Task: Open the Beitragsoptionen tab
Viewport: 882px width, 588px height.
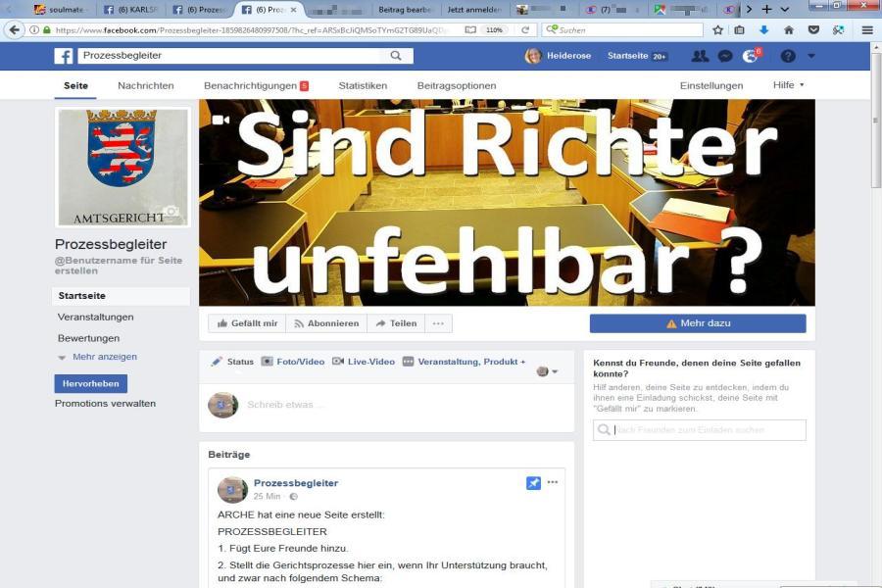Action: pyautogui.click(x=457, y=85)
